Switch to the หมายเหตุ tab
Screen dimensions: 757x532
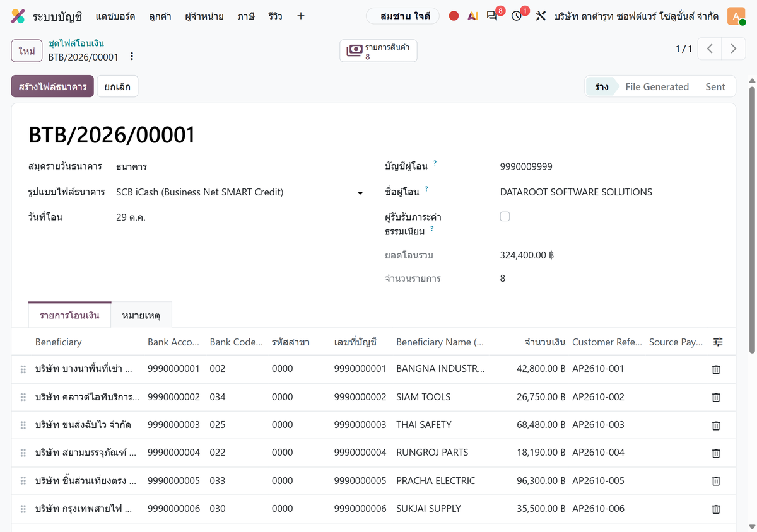141,315
